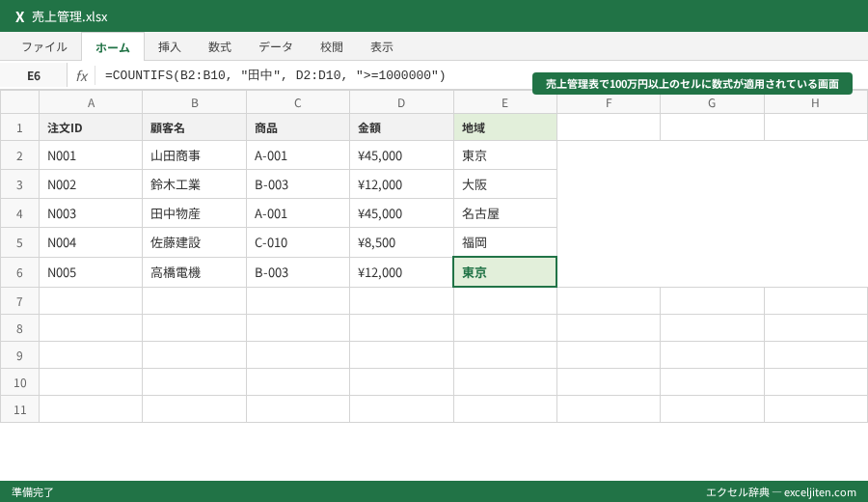Select the 顧客名 header cell

[x=194, y=128]
